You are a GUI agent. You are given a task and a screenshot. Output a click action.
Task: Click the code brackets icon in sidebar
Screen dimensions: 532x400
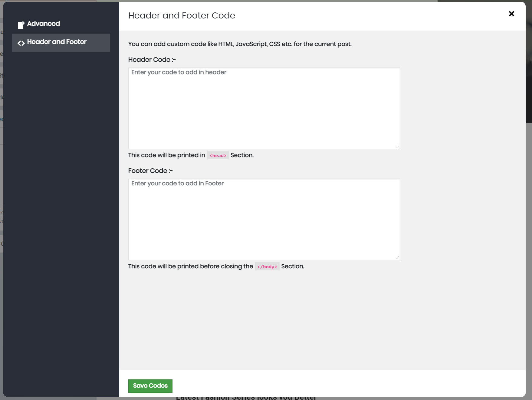click(21, 43)
